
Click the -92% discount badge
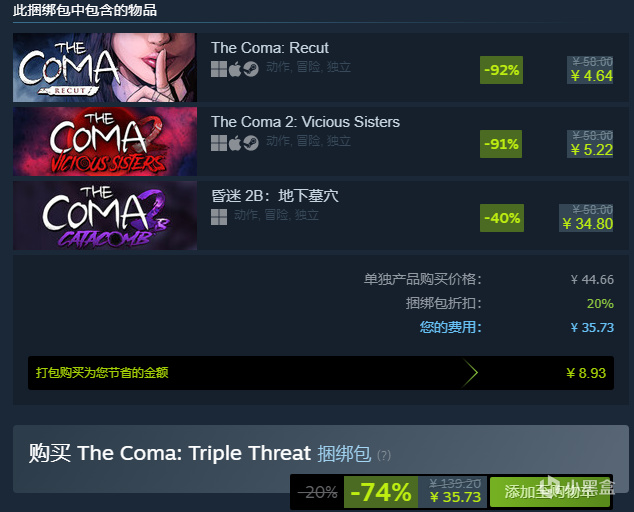pos(501,70)
